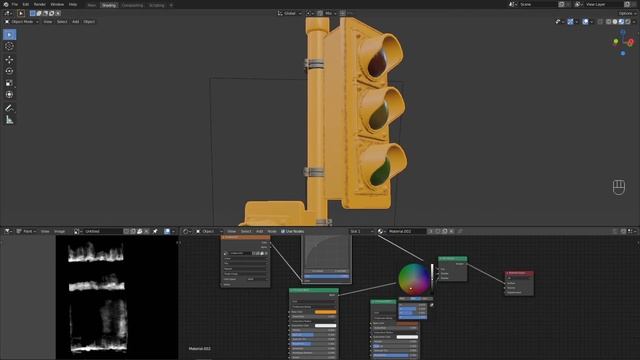Open Pivot point dropdown in viewport header

click(x=310, y=13)
